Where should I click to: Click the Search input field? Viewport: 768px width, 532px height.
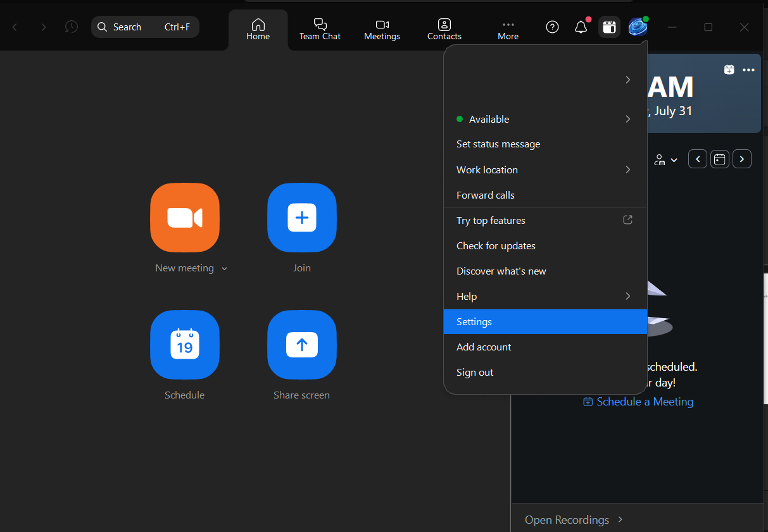145,27
